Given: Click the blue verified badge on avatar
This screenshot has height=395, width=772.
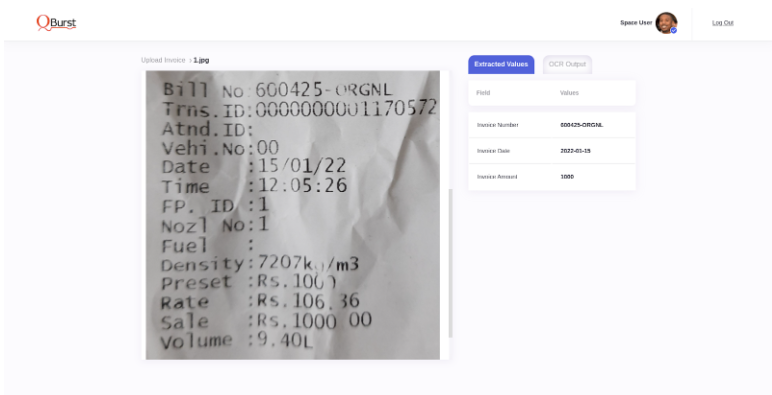Looking at the screenshot, I should pyautogui.click(x=674, y=31).
